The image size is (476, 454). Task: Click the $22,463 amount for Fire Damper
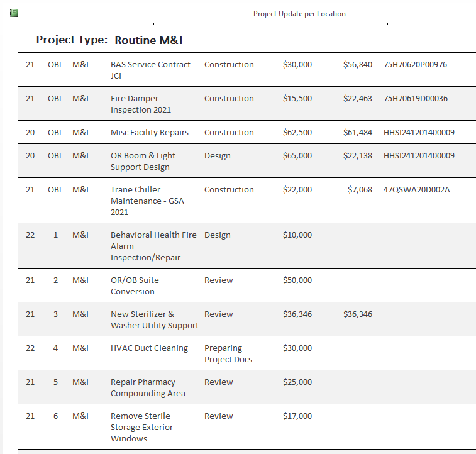pyautogui.click(x=358, y=99)
